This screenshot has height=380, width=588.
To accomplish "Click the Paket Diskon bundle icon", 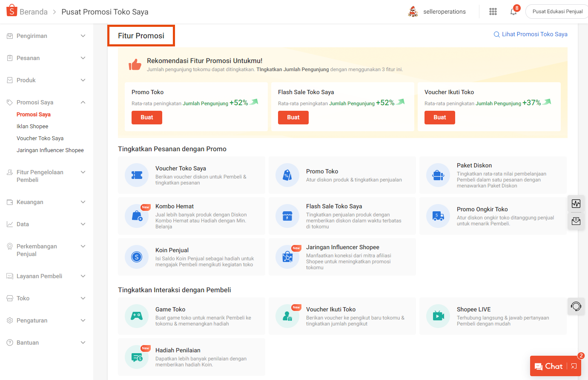I will point(438,175).
